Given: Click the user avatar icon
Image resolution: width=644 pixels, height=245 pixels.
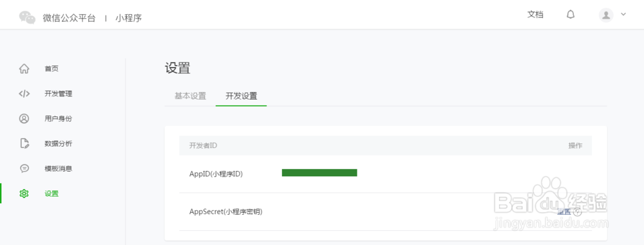Looking at the screenshot, I should (x=606, y=15).
